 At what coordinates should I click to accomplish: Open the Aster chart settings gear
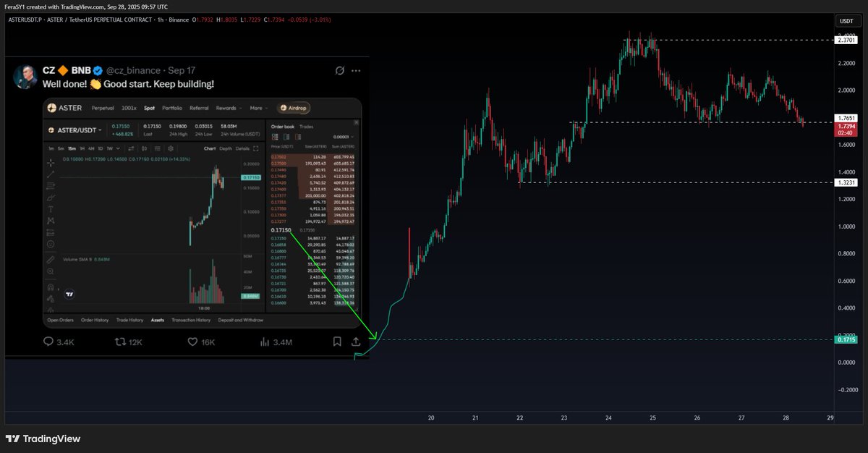pyautogui.click(x=171, y=148)
